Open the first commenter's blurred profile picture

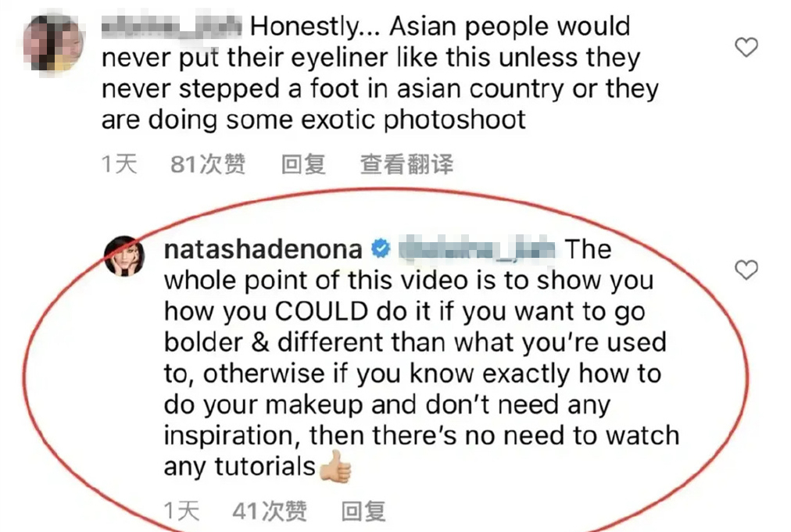pyautogui.click(x=54, y=43)
